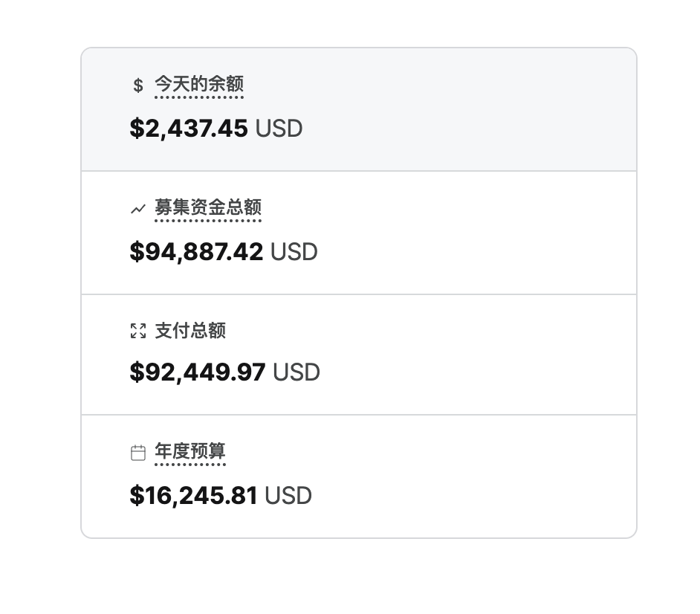This screenshot has height=614, width=700.
Task: Click the calendar icon
Action: point(138,453)
